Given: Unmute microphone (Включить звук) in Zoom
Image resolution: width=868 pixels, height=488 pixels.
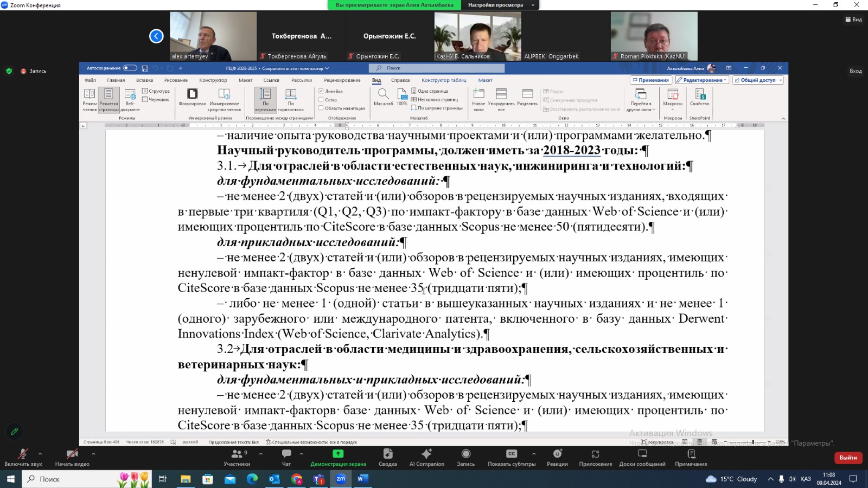Looking at the screenshot, I should (x=23, y=458).
